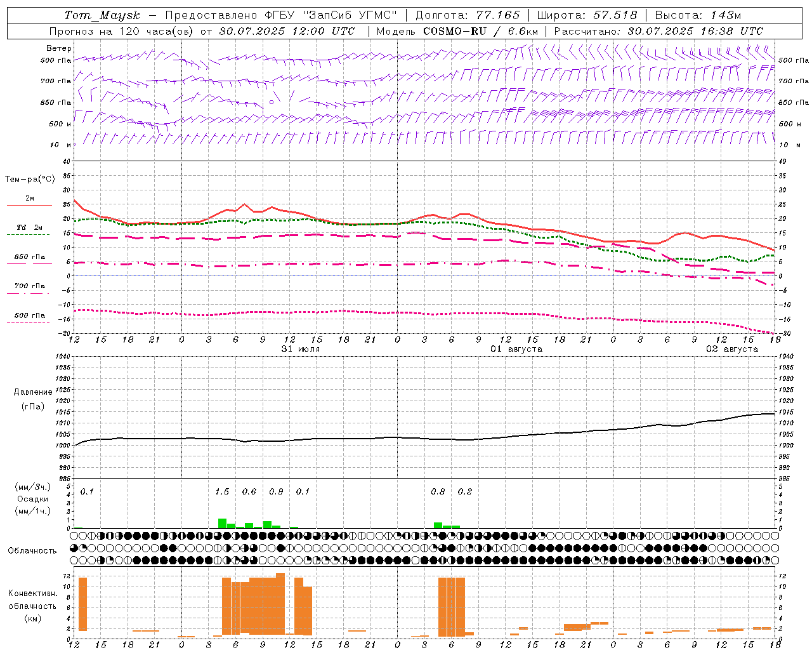Click the 2м temperature legend entry
812x650 pixels.
pyautogui.click(x=30, y=198)
